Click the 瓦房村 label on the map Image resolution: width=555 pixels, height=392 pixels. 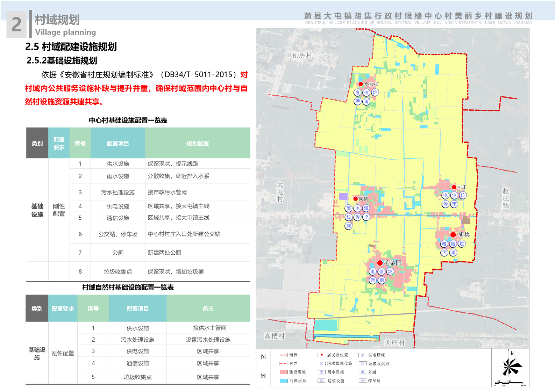[302, 56]
